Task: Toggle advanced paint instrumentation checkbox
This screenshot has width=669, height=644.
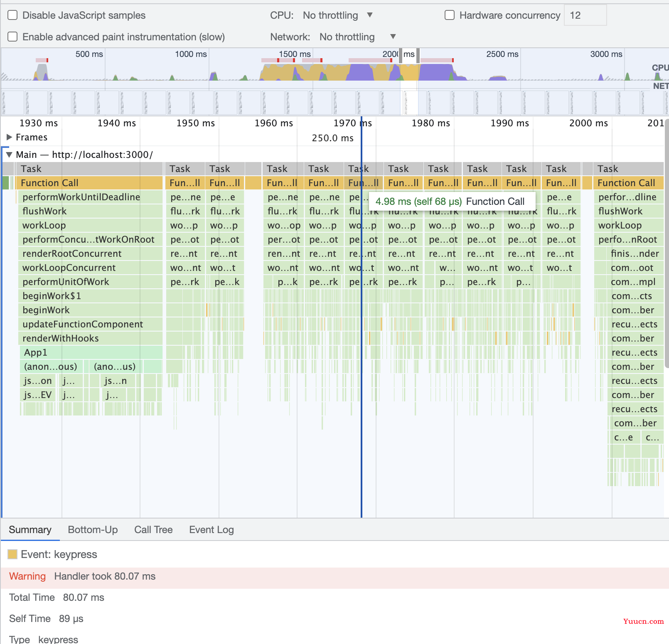Action: click(13, 37)
